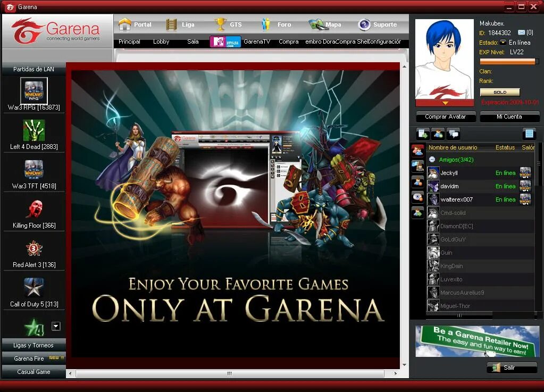Switch to the Compra tab
544x392 pixels.
tap(289, 41)
